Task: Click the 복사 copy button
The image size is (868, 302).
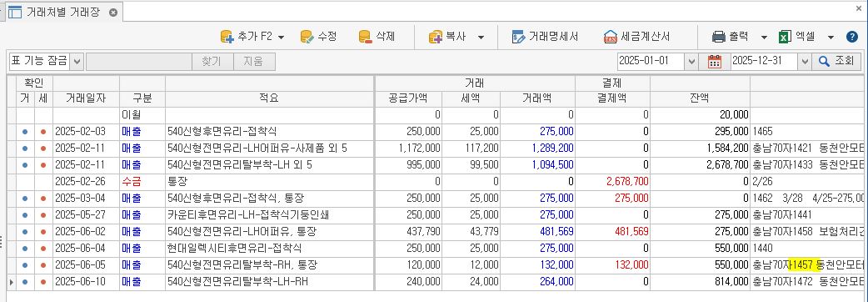Action: (447, 37)
